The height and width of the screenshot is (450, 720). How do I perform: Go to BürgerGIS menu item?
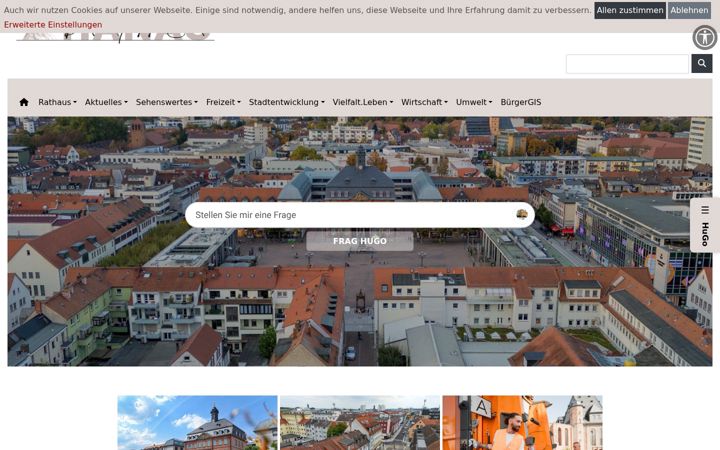coord(521,102)
